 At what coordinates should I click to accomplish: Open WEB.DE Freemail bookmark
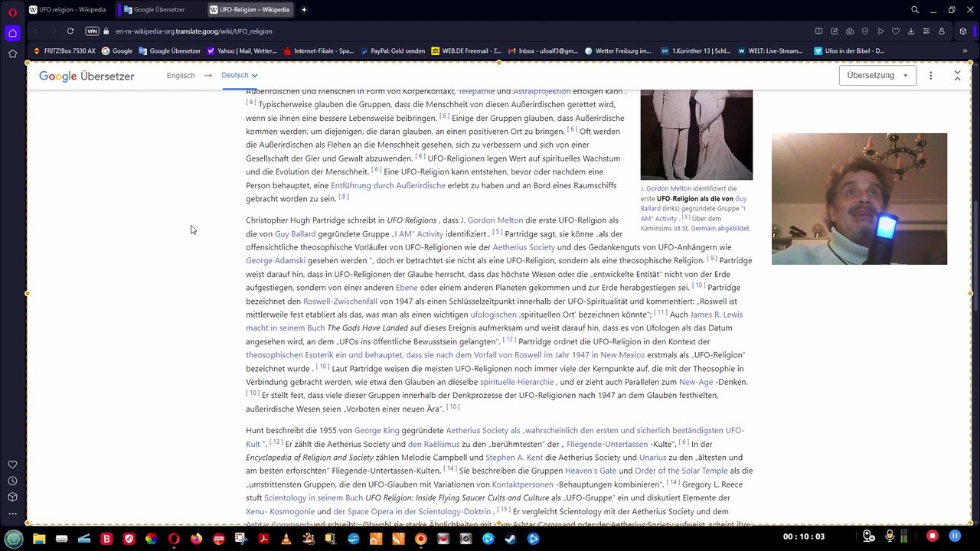[466, 51]
